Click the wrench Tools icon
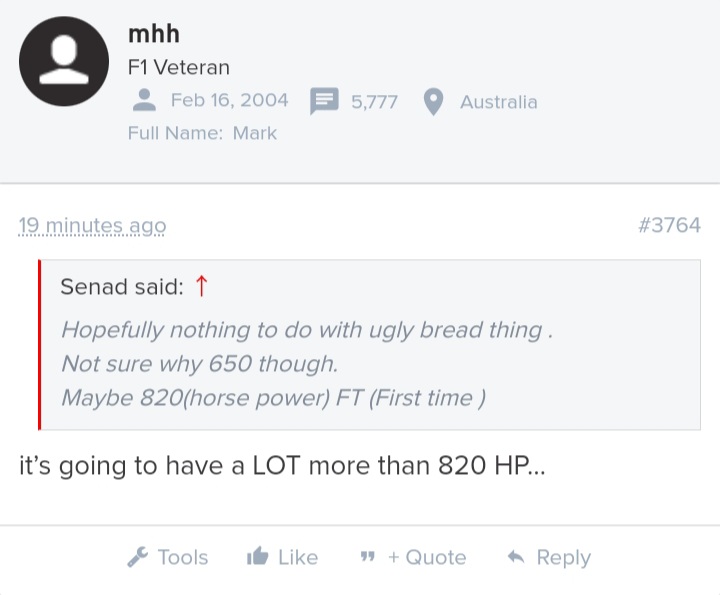Screen dimensions: 720x595 tap(138, 557)
